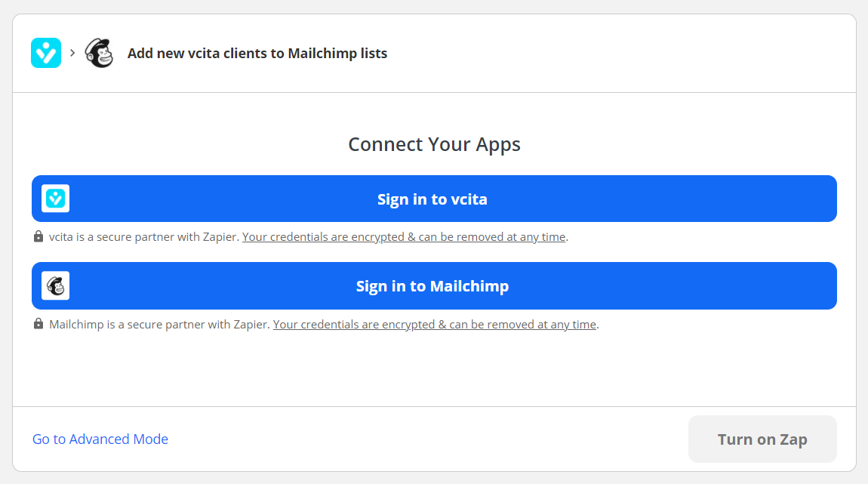Click the chevron arrow between the app logos
The image size is (868, 484).
[x=72, y=53]
